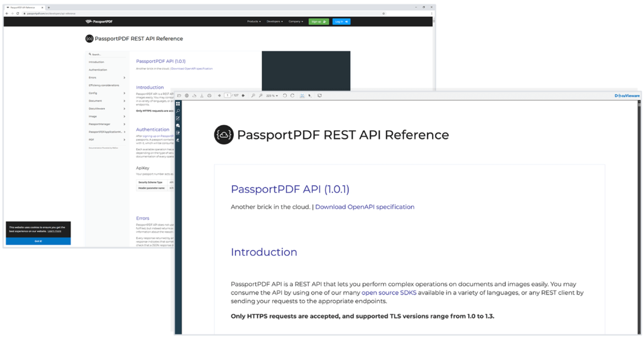
Task: Click Documentation Powered by ReDoc link
Action: pos(103,148)
